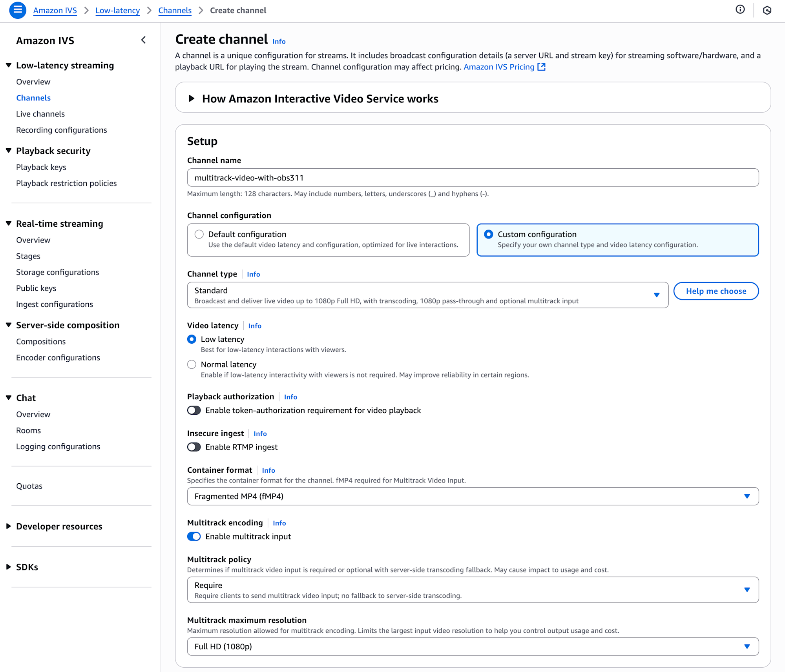
Task: Open Overview under Chat
Action: [33, 414]
